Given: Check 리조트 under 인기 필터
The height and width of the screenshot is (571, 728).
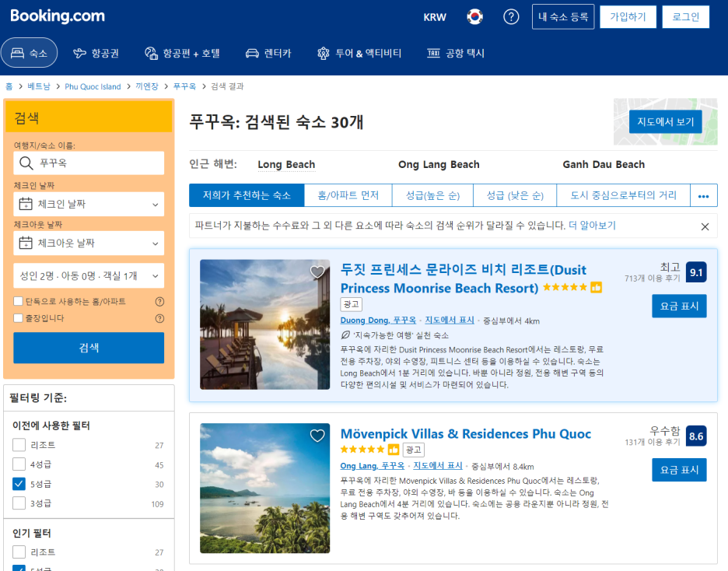Looking at the screenshot, I should tap(19, 552).
